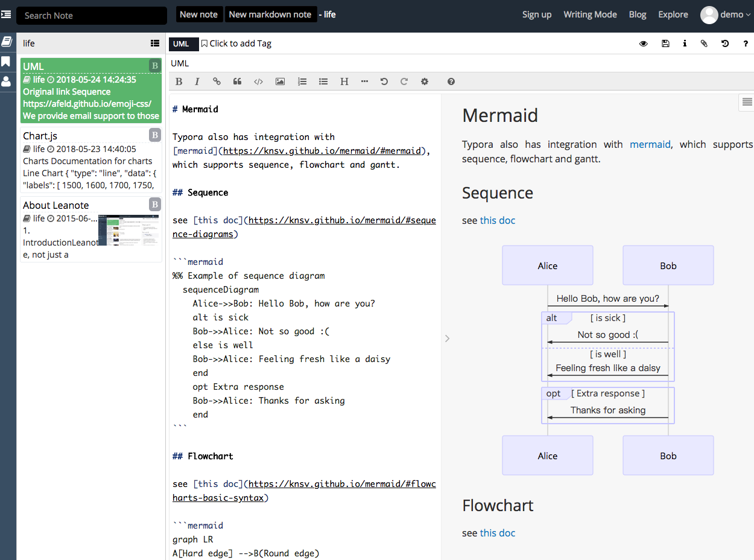This screenshot has width=754, height=560.
Task: Redo edit in editor toolbar
Action: click(x=404, y=81)
